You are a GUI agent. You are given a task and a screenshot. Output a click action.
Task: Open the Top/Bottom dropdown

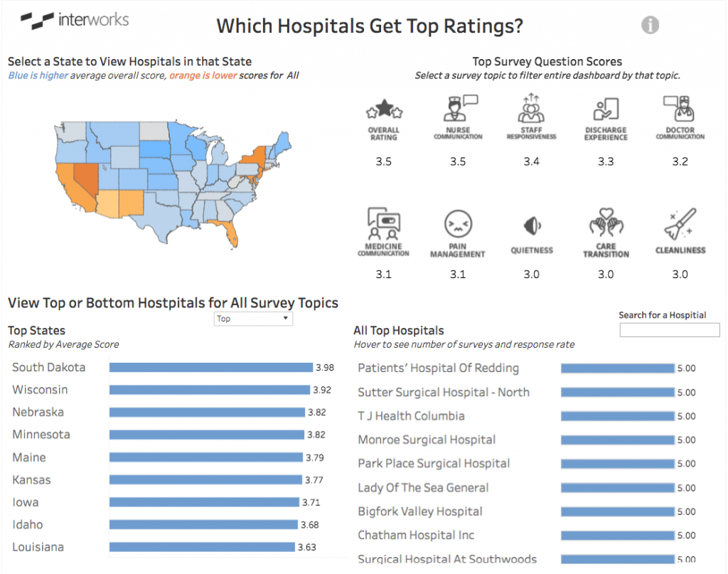pos(253,319)
